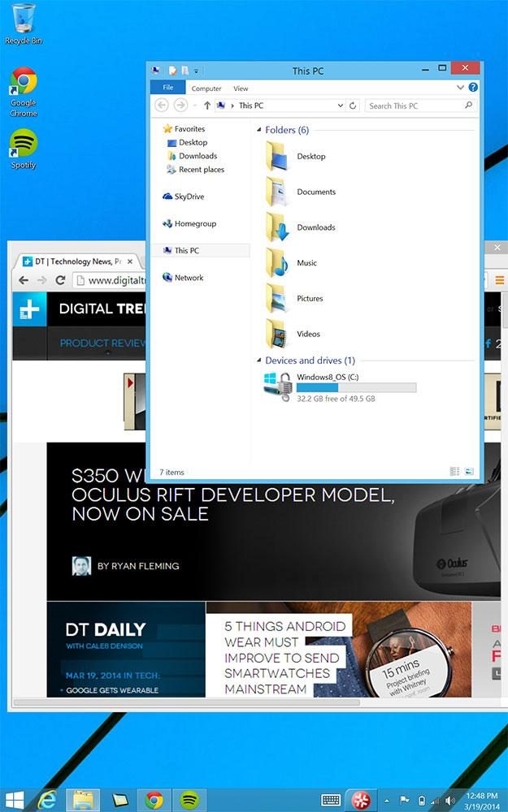Select the Music folder icon

276,263
